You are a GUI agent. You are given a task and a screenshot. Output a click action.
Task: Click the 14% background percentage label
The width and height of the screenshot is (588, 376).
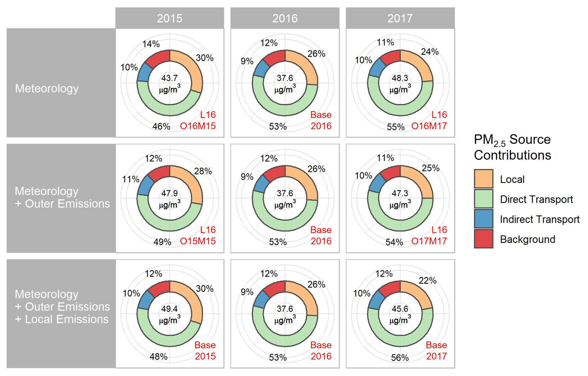pos(151,44)
